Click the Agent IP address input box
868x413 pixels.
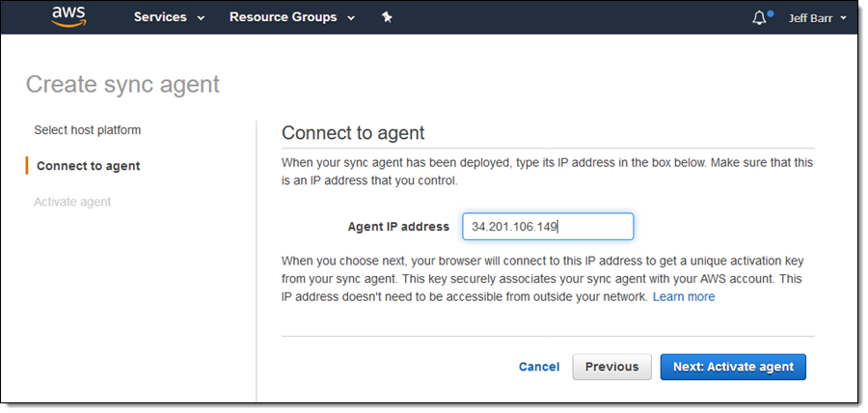pyautogui.click(x=548, y=227)
